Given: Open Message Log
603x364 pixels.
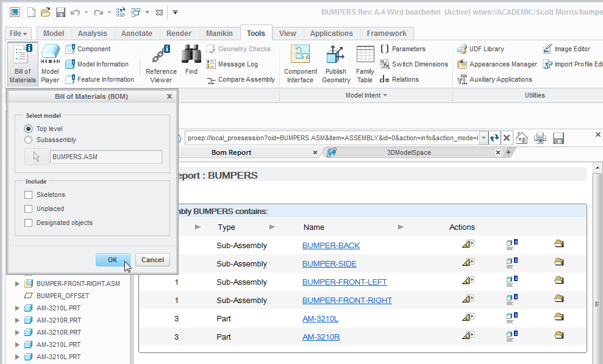Looking at the screenshot, I should [x=232, y=64].
